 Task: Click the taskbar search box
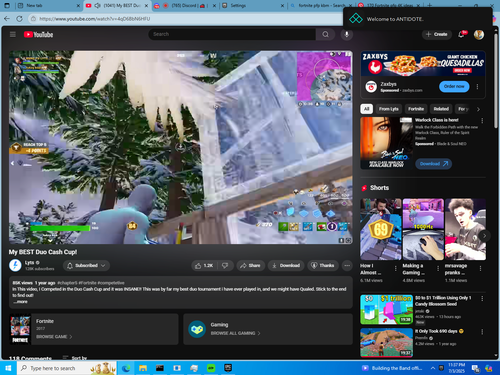click(x=67, y=368)
